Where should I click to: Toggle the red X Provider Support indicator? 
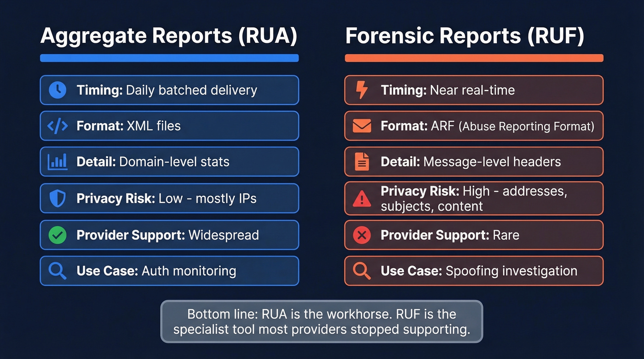coord(362,235)
